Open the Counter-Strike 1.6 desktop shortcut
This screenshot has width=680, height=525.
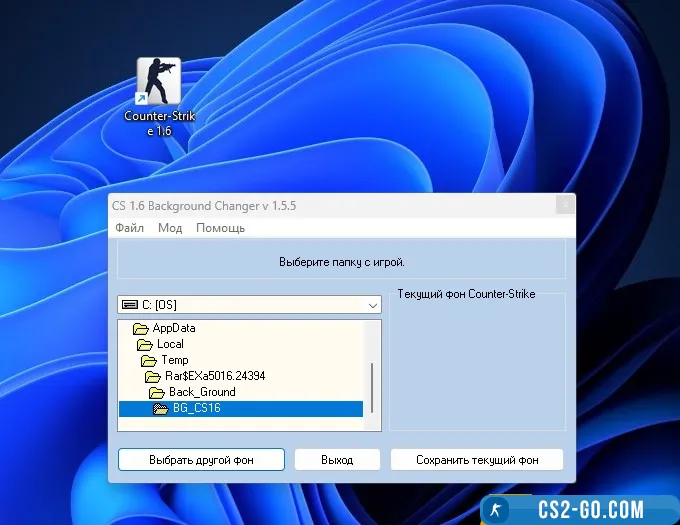pos(158,84)
